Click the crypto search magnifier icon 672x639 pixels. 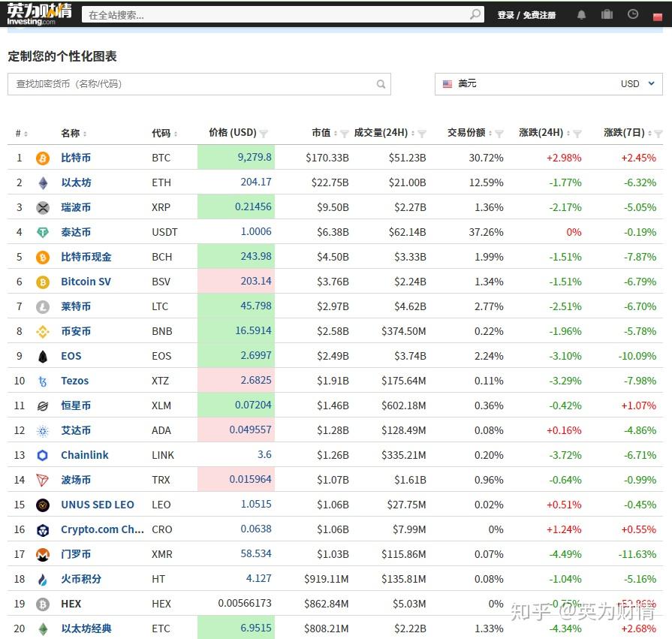[381, 84]
